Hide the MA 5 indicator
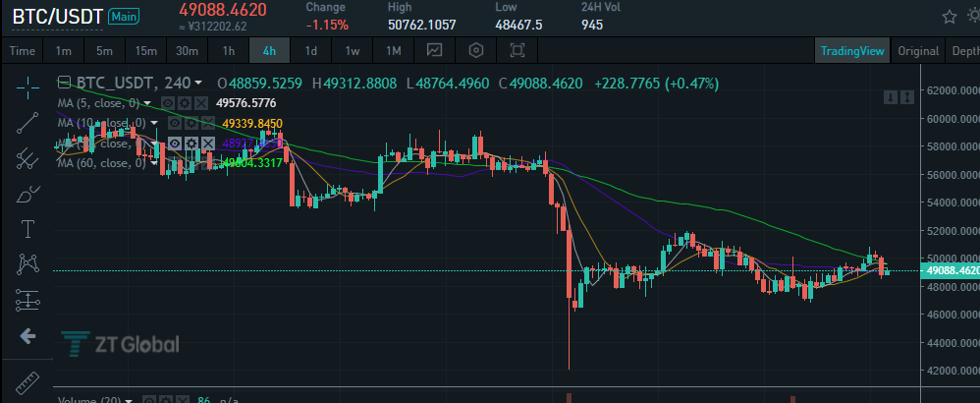The width and height of the screenshot is (980, 403). pos(168,103)
